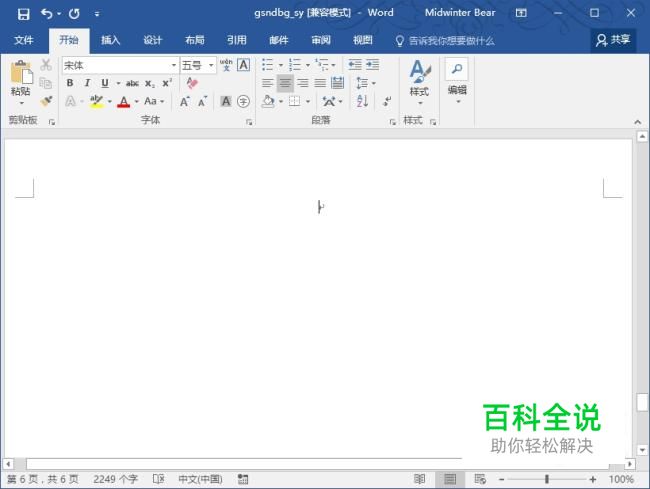Image resolution: width=650 pixels, height=489 pixels.
Task: Click the Increase Indent icon
Action: (x=372, y=65)
